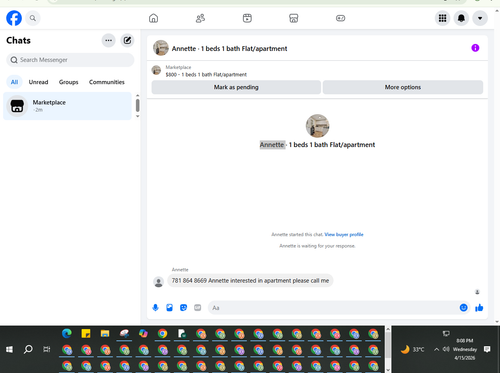Click the large apartment listing profile picture

click(317, 126)
